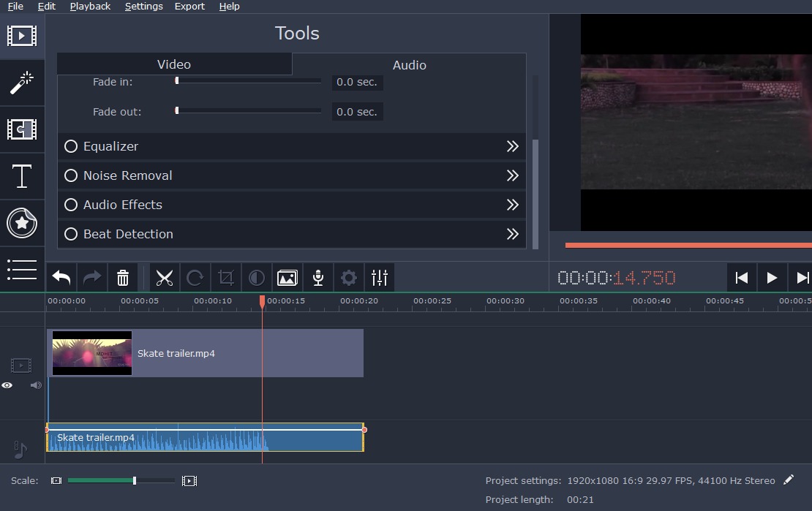Image resolution: width=812 pixels, height=511 pixels.
Task: Click the clip properties gear icon
Action: [348, 277]
